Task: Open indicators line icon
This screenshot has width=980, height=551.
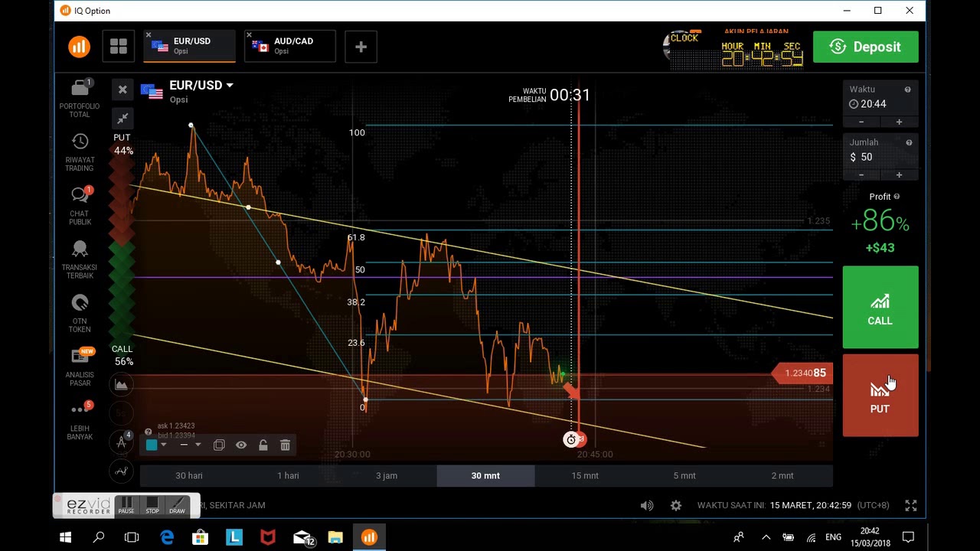Action: click(x=122, y=471)
